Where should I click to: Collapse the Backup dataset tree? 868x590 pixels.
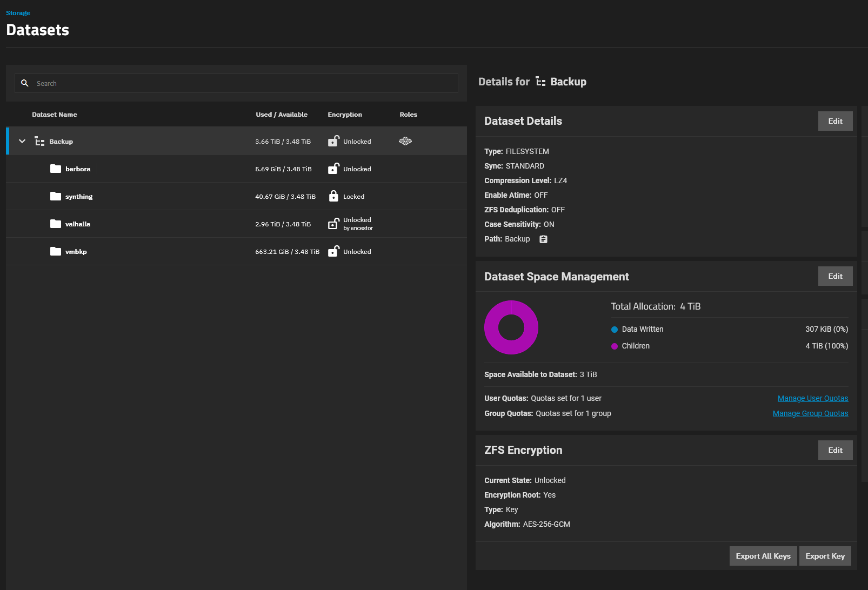pyautogui.click(x=22, y=141)
